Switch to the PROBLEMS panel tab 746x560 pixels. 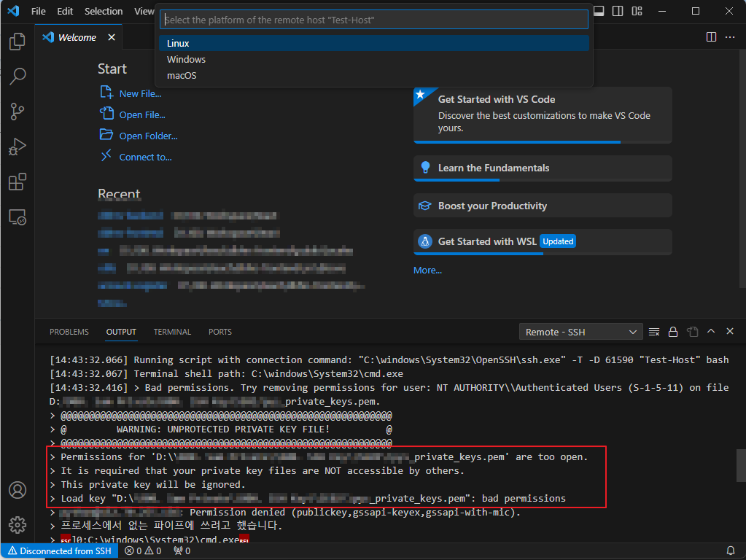click(69, 332)
